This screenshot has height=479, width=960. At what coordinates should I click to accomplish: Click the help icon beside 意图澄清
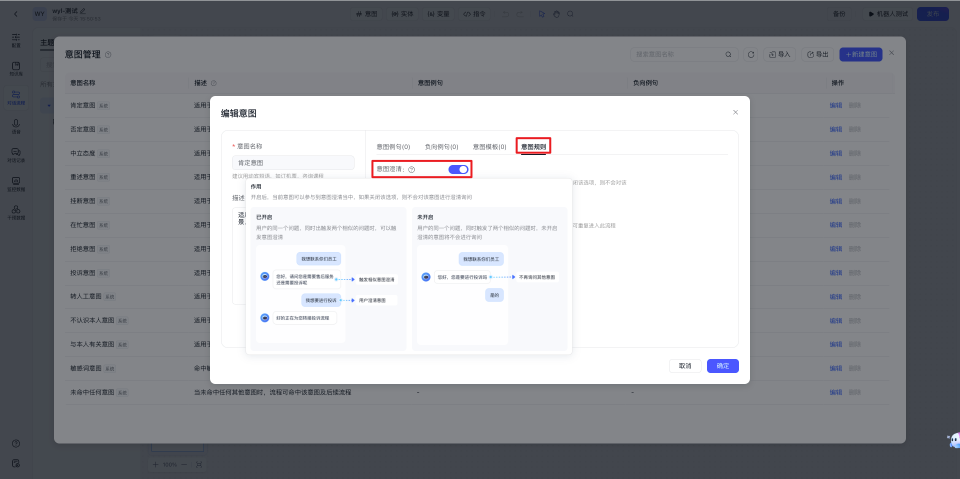click(x=412, y=170)
